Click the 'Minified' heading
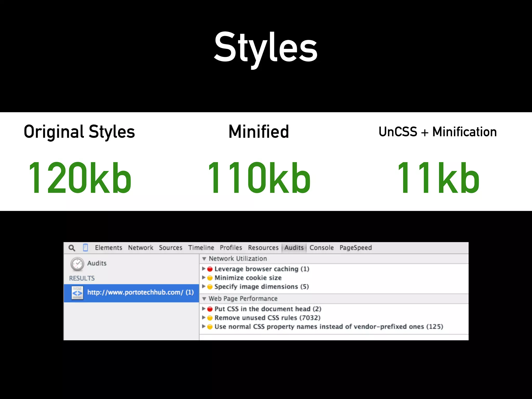The image size is (532, 399). [x=259, y=131]
